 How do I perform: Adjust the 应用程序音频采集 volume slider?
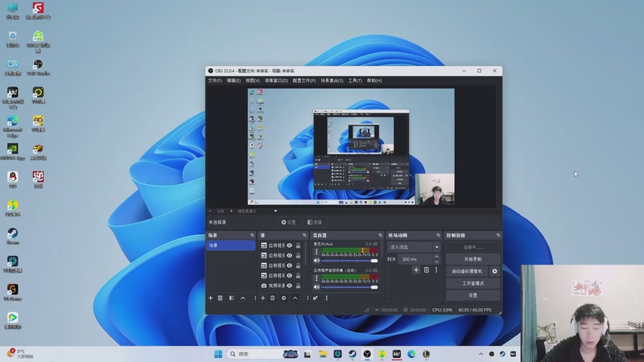click(x=349, y=287)
